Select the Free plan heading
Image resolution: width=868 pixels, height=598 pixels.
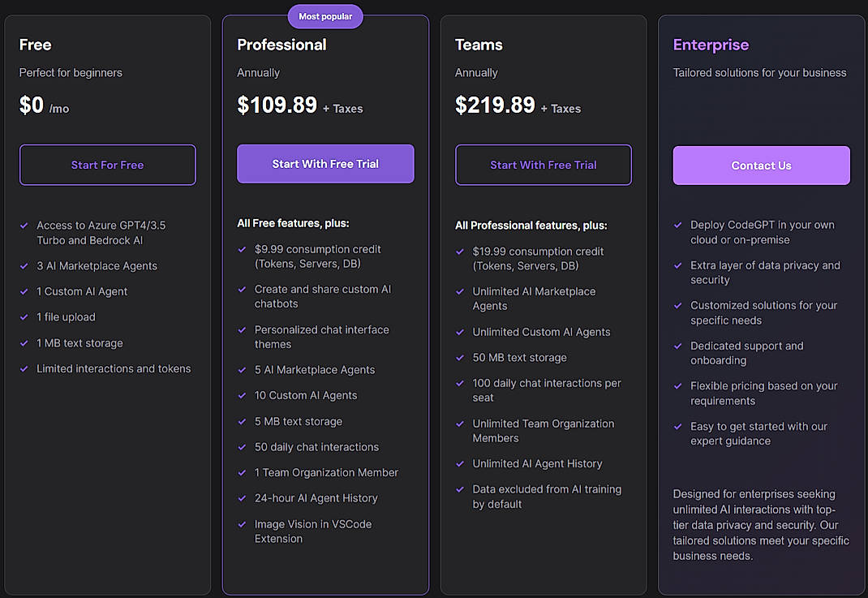point(35,45)
